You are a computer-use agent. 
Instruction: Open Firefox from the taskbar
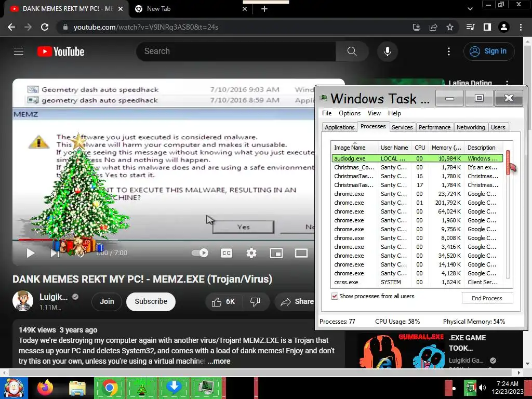click(45, 388)
